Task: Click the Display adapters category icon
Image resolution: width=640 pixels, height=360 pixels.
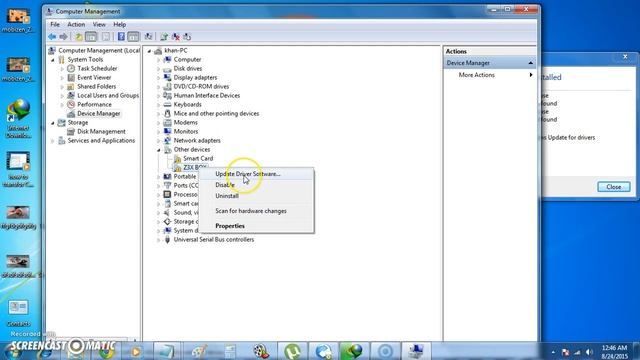Action: 167,77
